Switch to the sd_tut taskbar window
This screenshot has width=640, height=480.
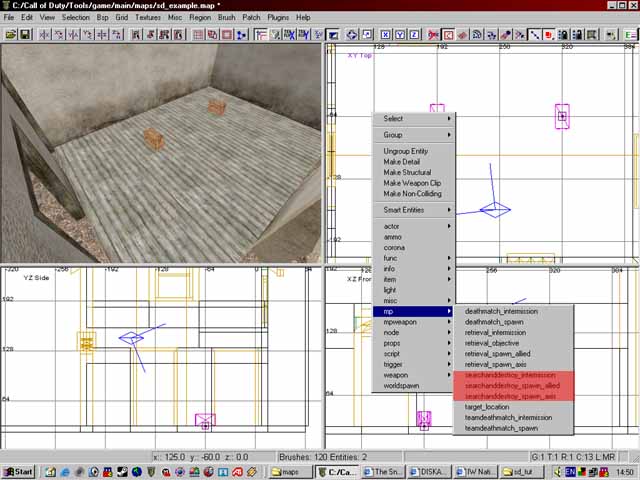(x=521, y=471)
